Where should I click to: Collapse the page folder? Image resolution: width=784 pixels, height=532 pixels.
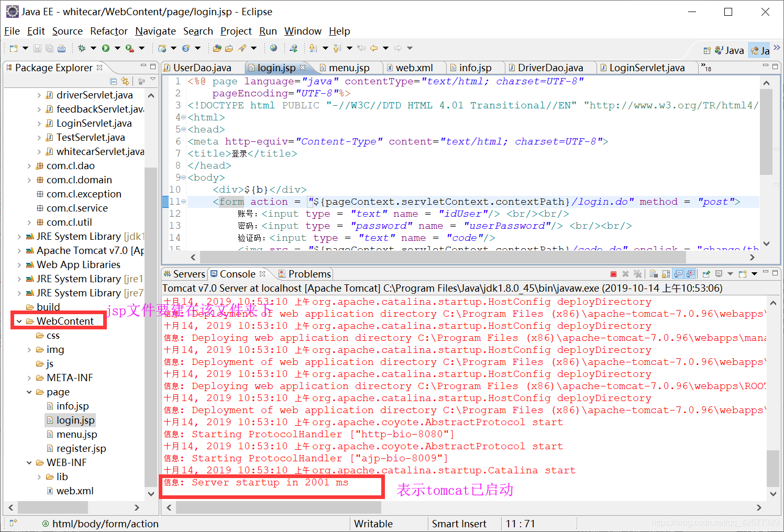coord(29,392)
